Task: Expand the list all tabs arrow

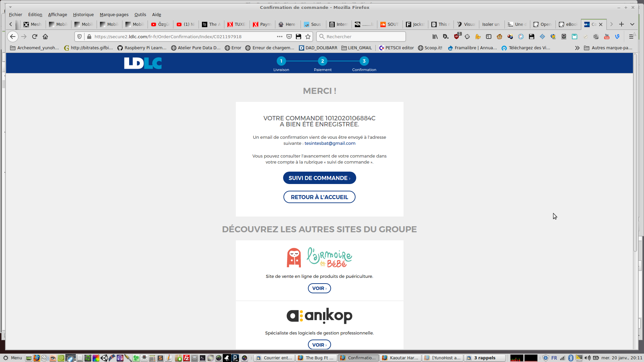Action: coord(632,24)
